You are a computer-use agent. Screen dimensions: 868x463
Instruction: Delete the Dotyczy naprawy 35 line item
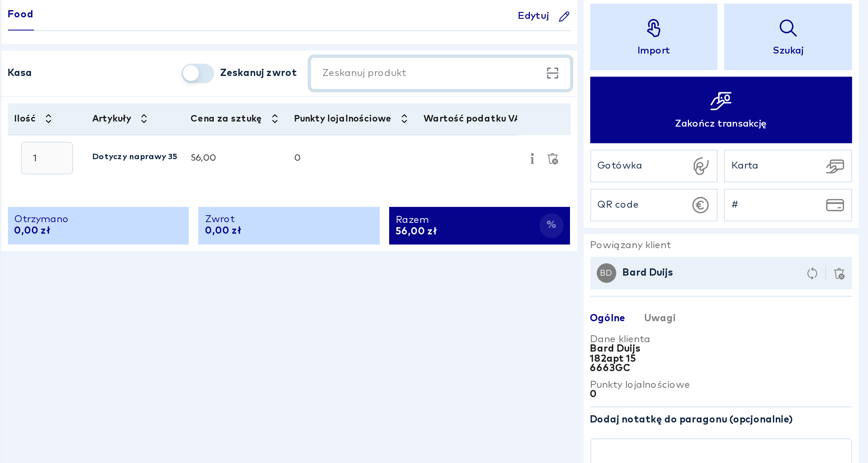(x=553, y=158)
